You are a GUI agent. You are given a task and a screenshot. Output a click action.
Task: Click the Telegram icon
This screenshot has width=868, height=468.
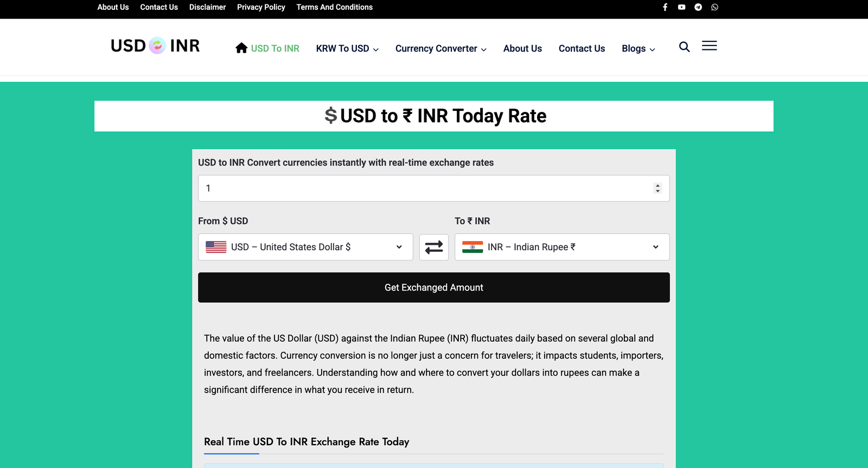698,7
